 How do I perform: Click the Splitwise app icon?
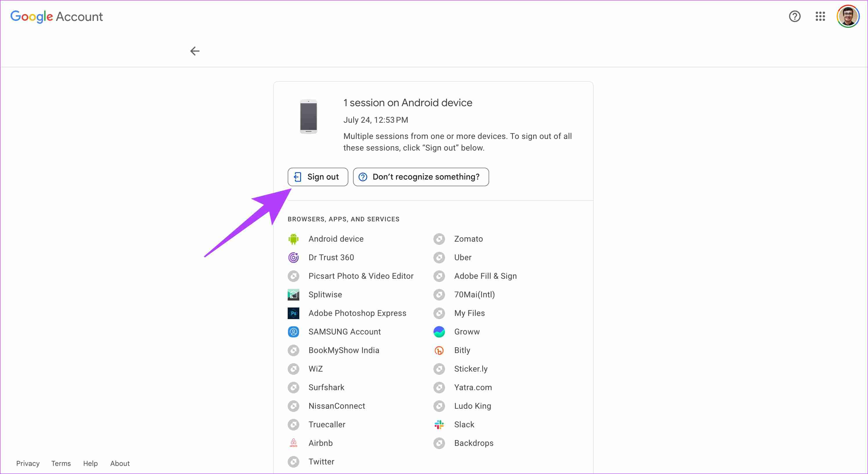click(x=294, y=294)
